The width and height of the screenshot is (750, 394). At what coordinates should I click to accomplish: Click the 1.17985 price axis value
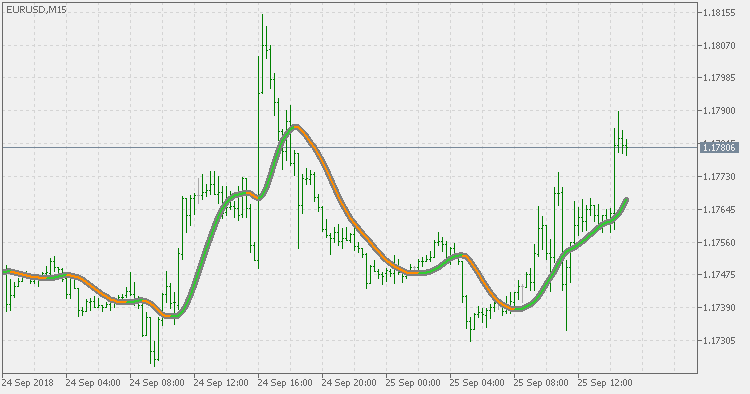coord(719,77)
